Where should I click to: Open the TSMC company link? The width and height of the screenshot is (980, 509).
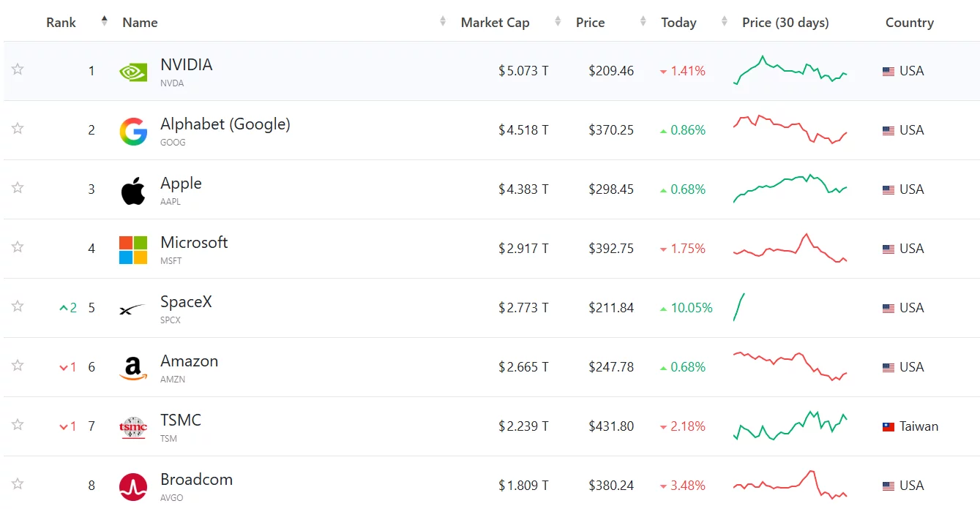click(x=181, y=420)
